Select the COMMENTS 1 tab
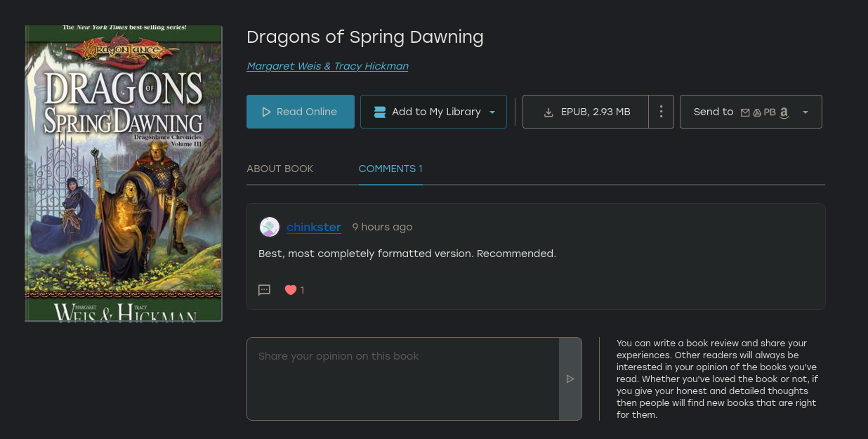Image resolution: width=868 pixels, height=439 pixels. pyautogui.click(x=390, y=169)
